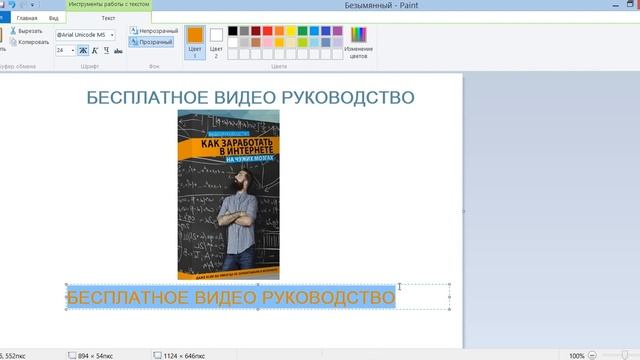This screenshot has height=360, width=640.
Task: Pick the yellow color swatch
Action: (291, 31)
